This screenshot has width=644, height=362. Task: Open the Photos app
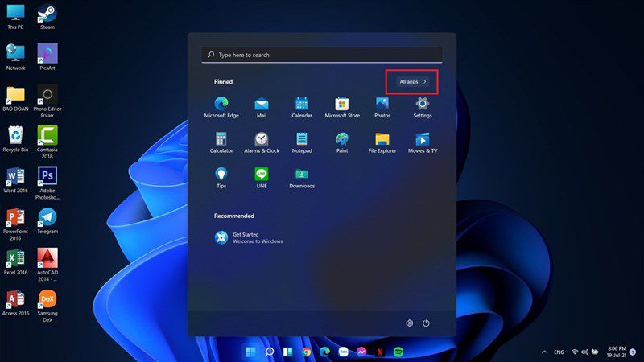382,108
